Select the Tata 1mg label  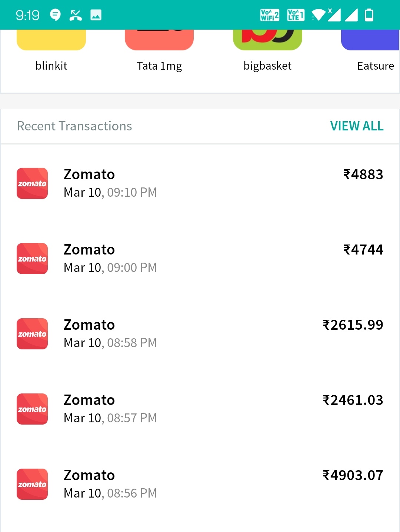pyautogui.click(x=159, y=66)
